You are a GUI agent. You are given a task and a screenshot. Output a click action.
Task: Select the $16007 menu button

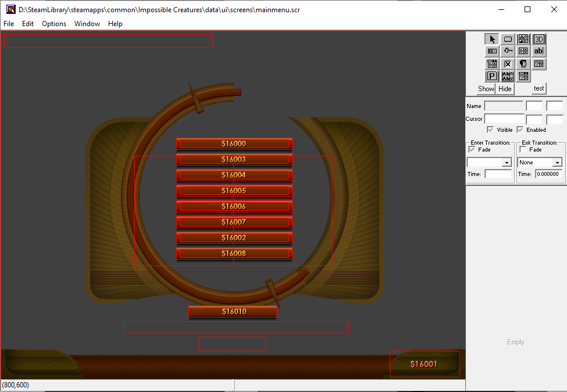pos(234,222)
